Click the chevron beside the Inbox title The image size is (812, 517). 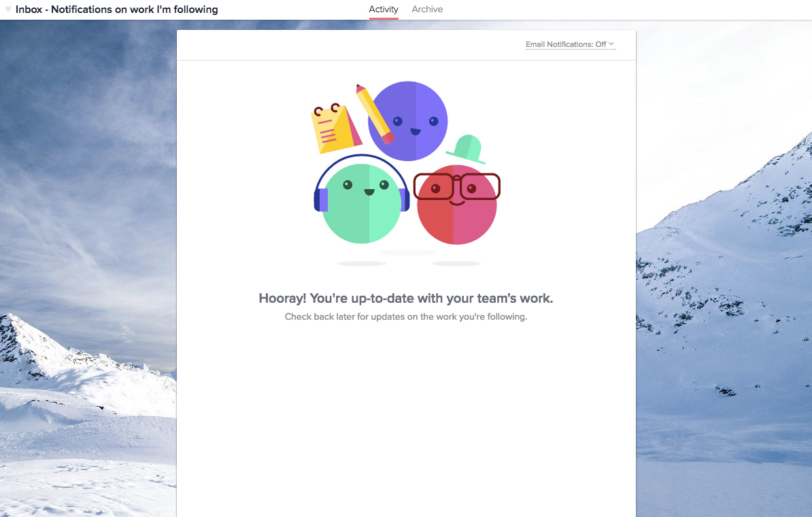[x=7, y=9]
